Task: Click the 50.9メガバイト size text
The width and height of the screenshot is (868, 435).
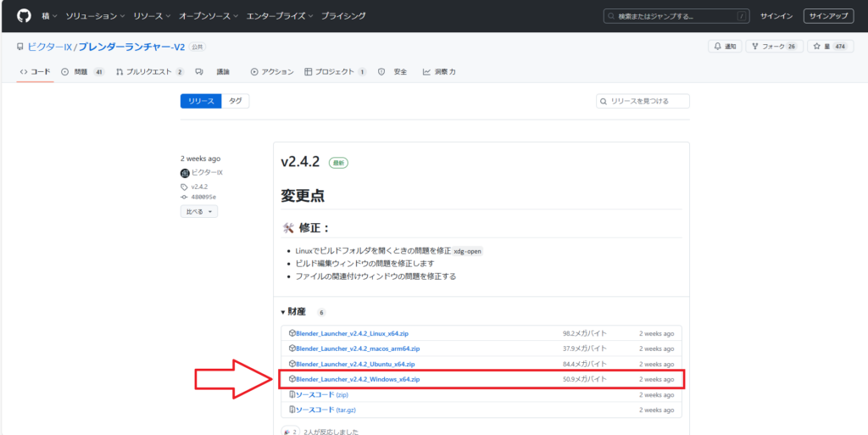Action: click(585, 379)
